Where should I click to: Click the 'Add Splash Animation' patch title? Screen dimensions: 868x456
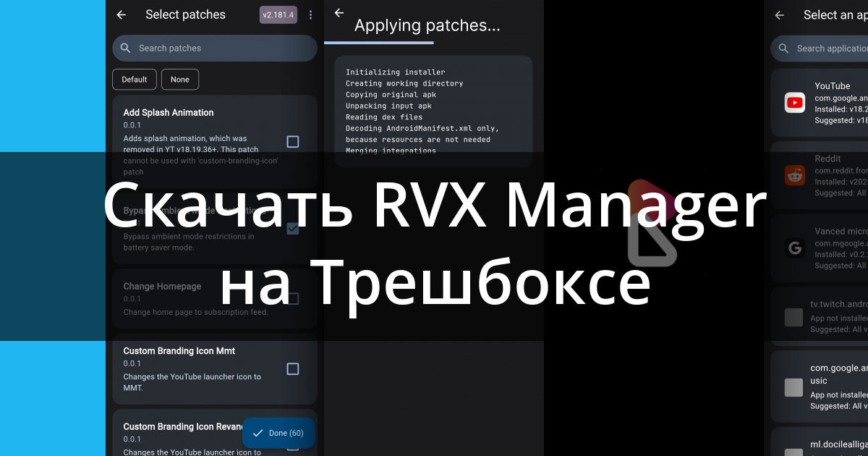pyautogui.click(x=169, y=113)
